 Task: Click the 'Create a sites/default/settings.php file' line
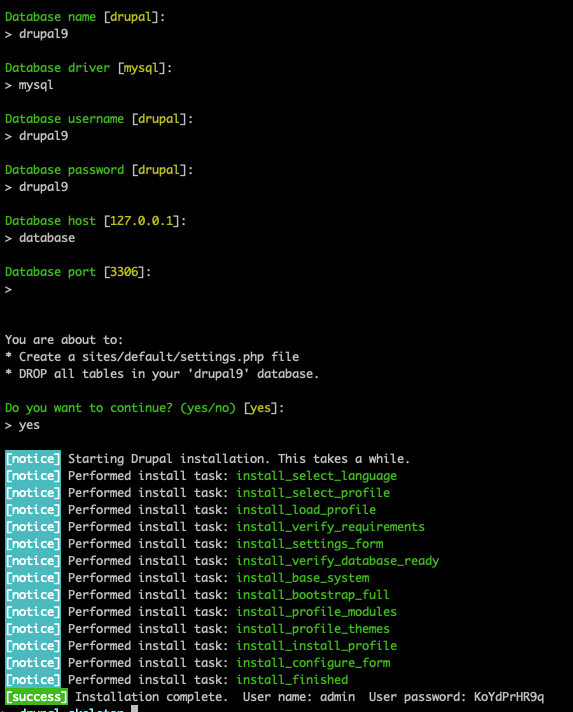pyautogui.click(x=152, y=357)
